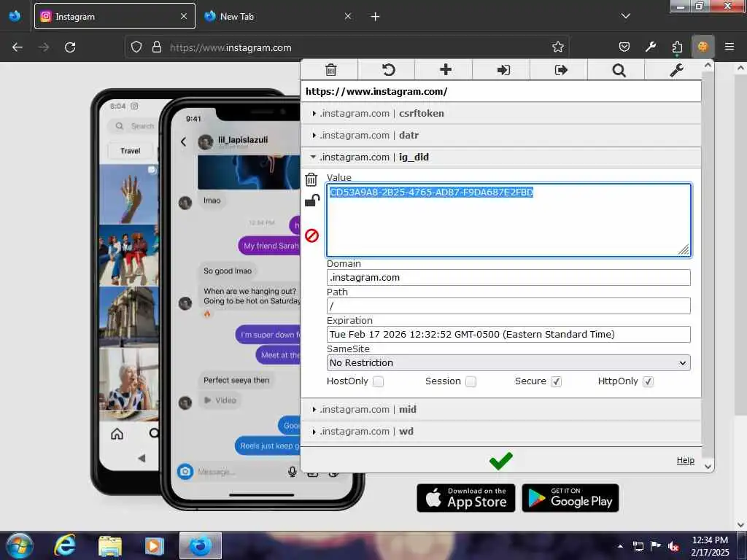The height and width of the screenshot is (560, 747).
Task: Switch to the New Tab tab
Action: pyautogui.click(x=279, y=16)
